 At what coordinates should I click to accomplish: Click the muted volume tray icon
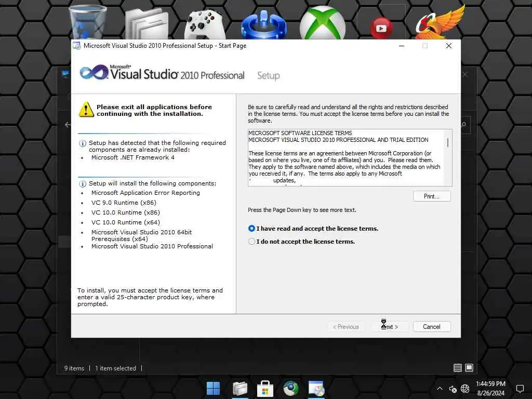[x=453, y=389]
